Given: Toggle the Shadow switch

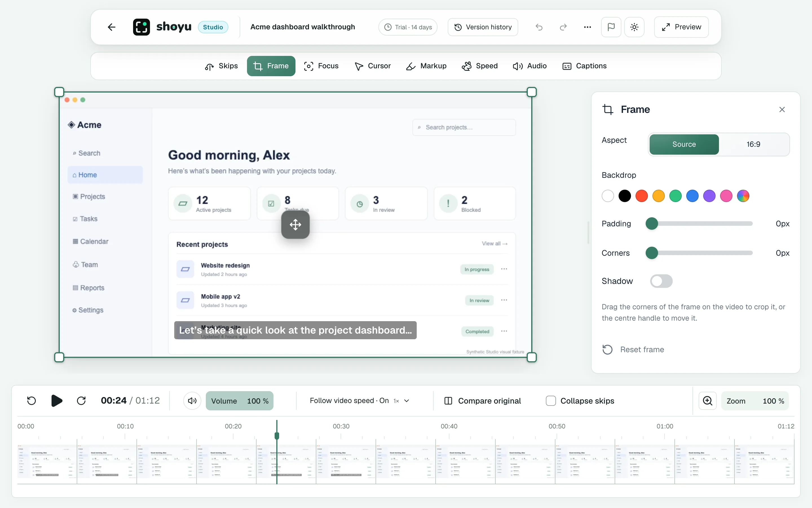Looking at the screenshot, I should [x=661, y=281].
